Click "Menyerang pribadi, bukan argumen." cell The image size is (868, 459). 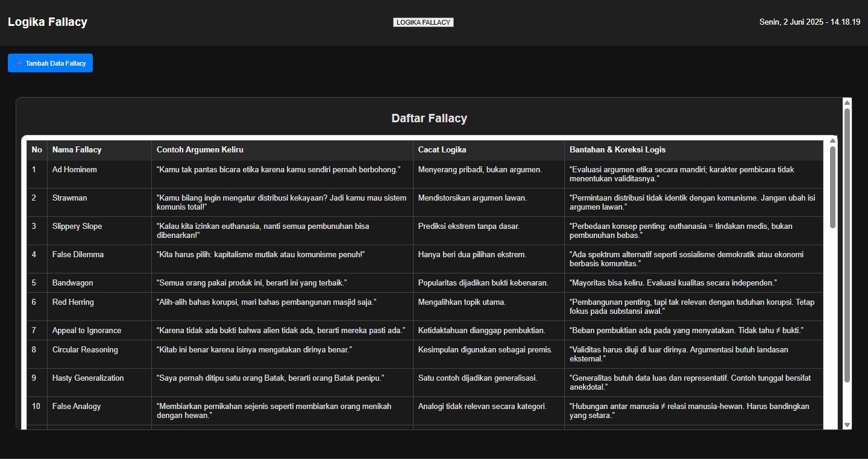(x=489, y=174)
